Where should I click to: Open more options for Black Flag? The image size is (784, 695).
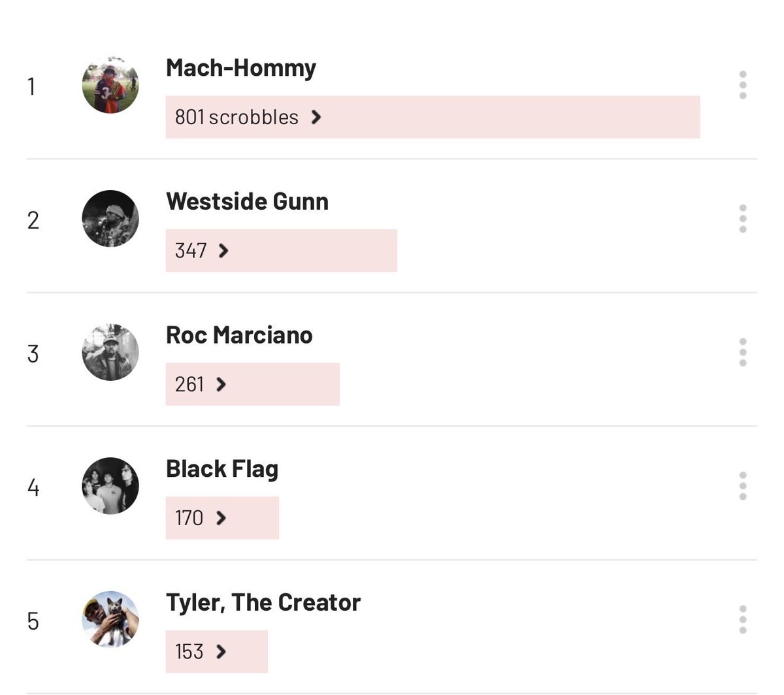[743, 486]
